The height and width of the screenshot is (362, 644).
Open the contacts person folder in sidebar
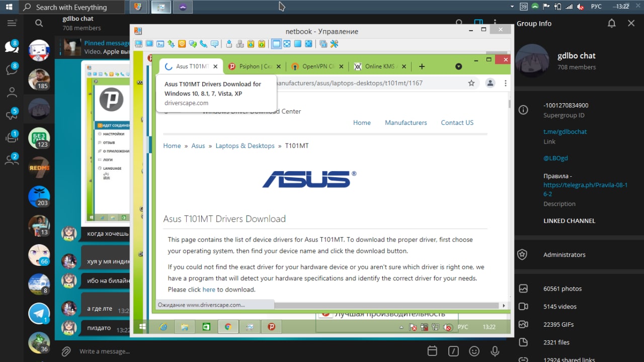pos(12,92)
